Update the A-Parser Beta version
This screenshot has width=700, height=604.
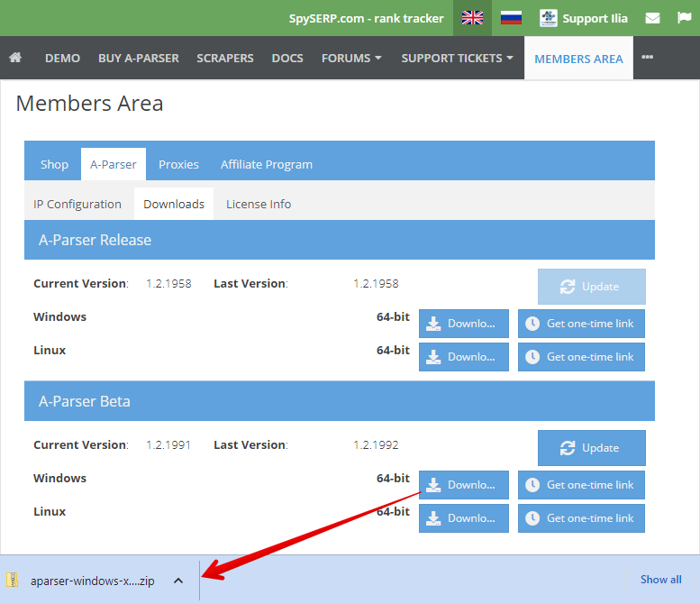591,448
